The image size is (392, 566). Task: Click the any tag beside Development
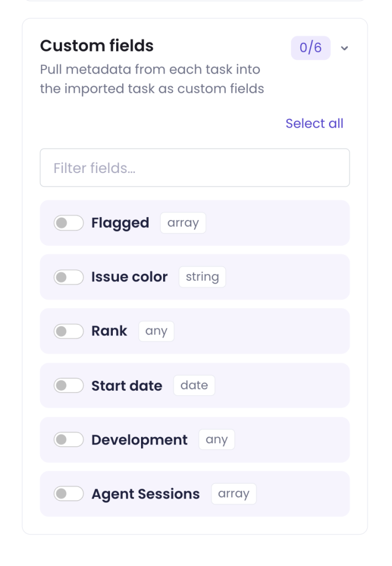(x=217, y=439)
